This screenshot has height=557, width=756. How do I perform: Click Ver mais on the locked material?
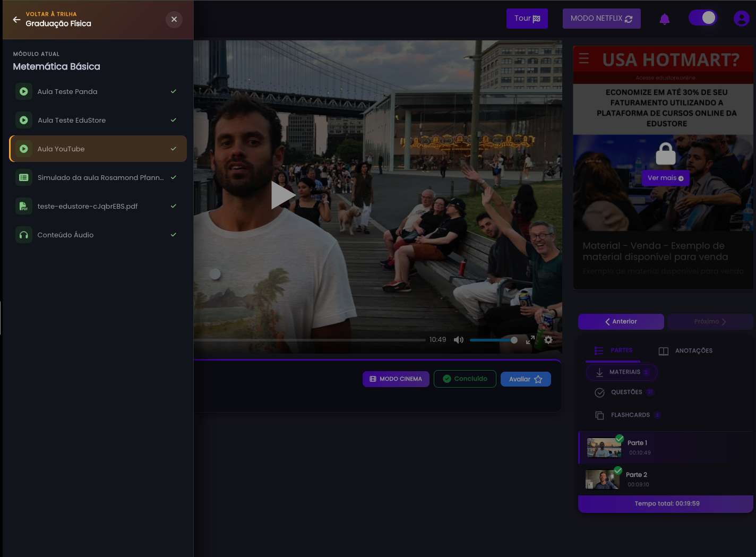click(x=666, y=178)
